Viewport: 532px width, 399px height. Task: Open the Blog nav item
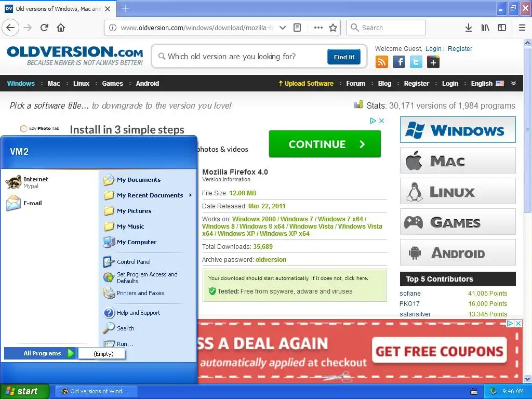(x=384, y=84)
